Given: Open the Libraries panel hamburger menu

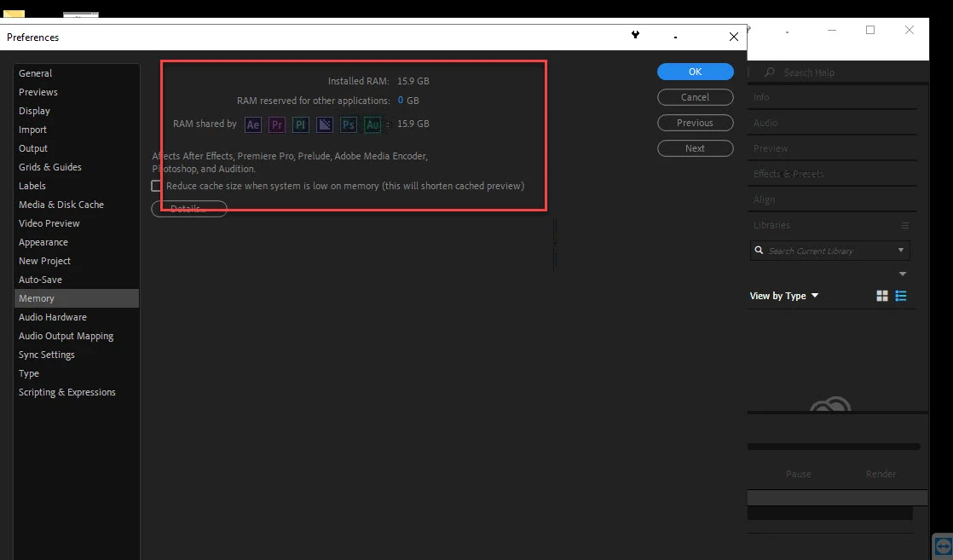Looking at the screenshot, I should tap(905, 225).
